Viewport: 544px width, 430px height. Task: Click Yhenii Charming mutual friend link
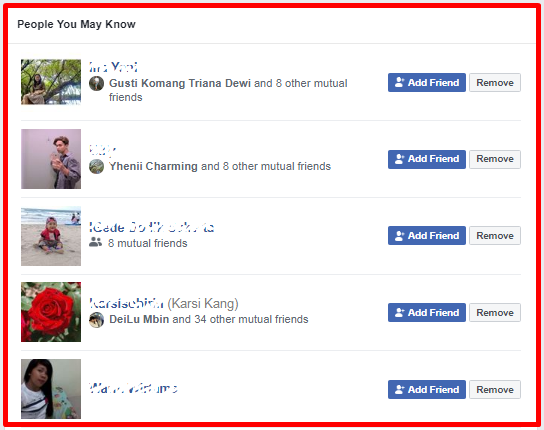(153, 166)
